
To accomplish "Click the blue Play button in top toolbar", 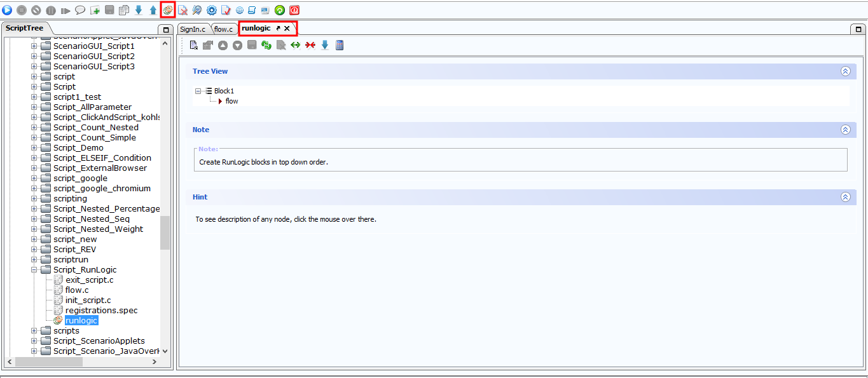I will click(7, 10).
